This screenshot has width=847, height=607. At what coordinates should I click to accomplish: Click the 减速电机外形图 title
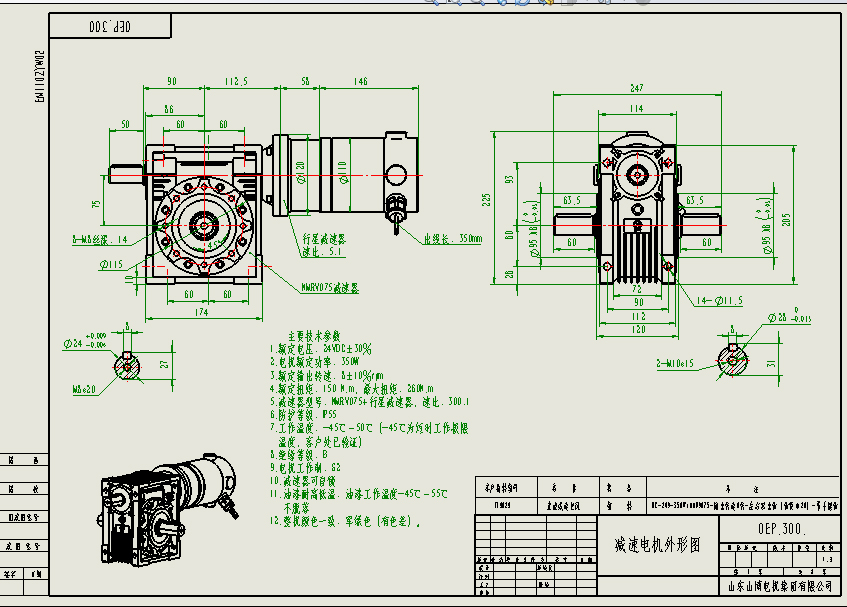tap(657, 545)
